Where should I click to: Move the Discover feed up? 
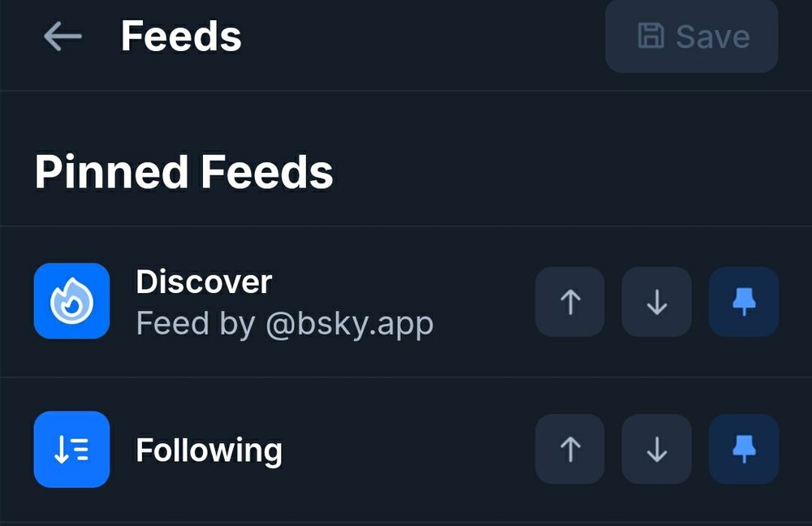click(x=569, y=302)
